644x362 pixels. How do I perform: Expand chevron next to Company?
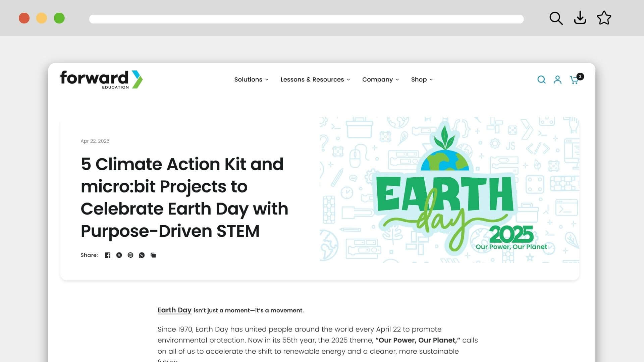[397, 80]
